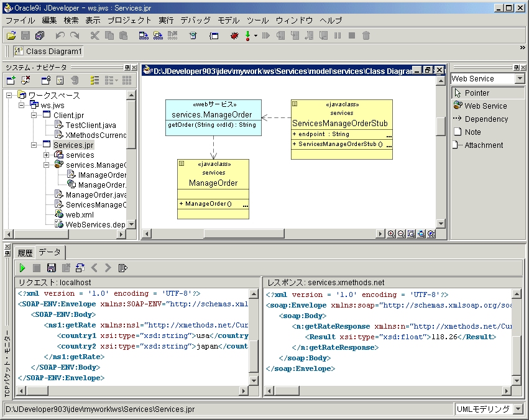Stop the TCP Packet Monitor
Screen dimensions: 529x420
[37, 268]
